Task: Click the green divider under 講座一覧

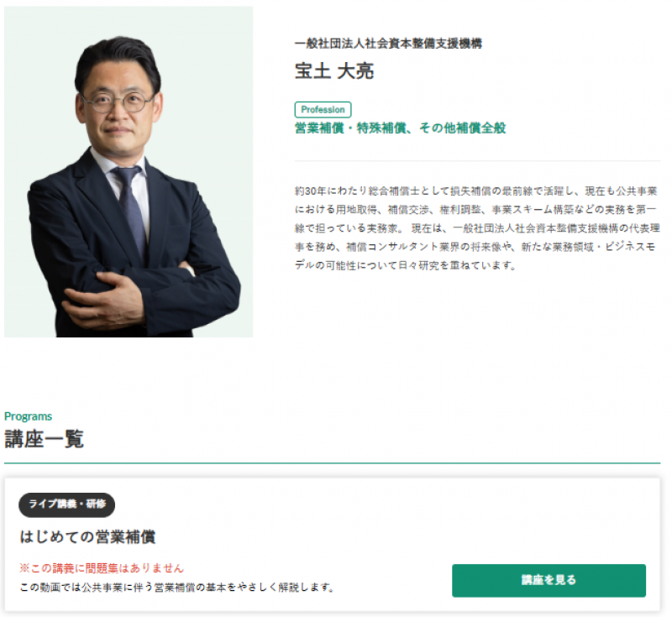Action: (332, 463)
